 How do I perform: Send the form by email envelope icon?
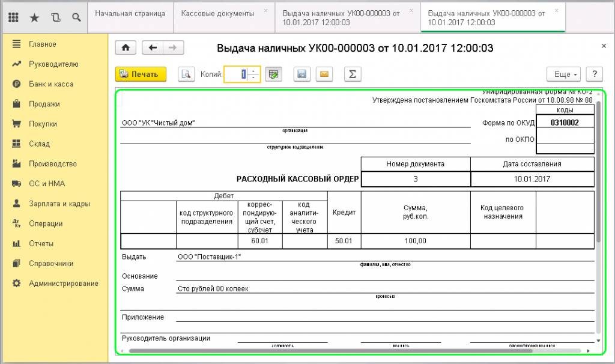pyautogui.click(x=324, y=74)
